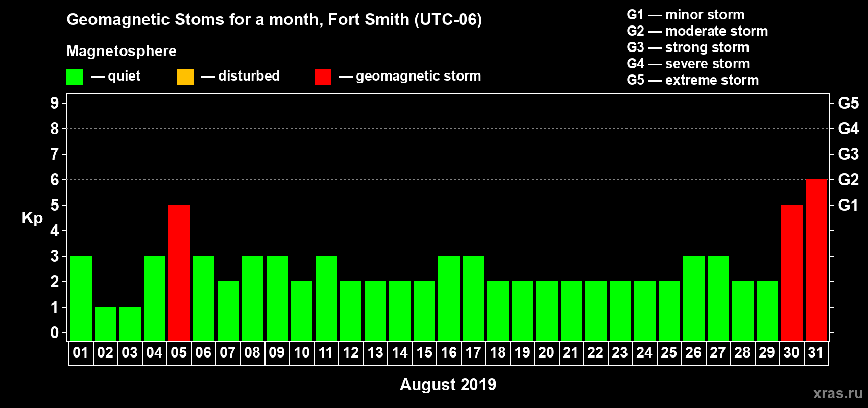
Task: Click the green bar for day 08
Action: point(253,298)
